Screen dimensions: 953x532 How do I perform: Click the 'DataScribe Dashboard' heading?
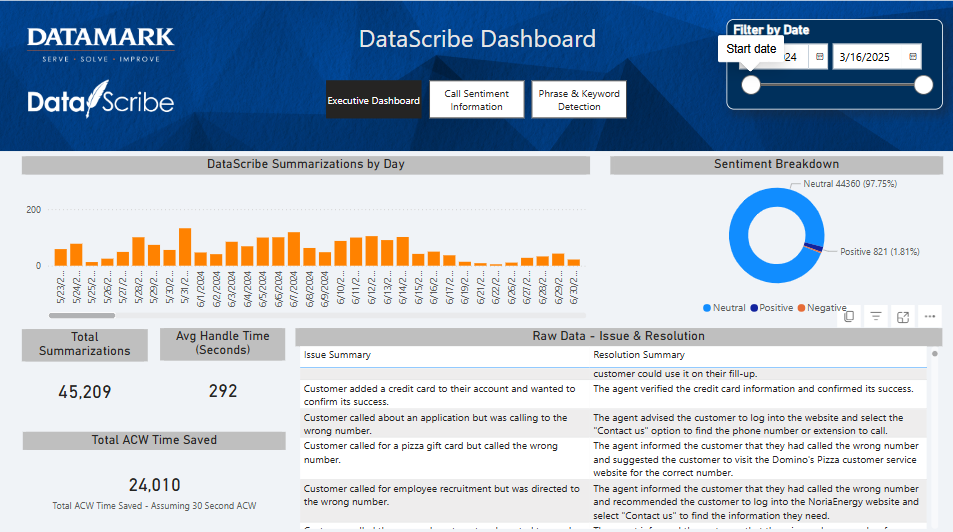477,39
